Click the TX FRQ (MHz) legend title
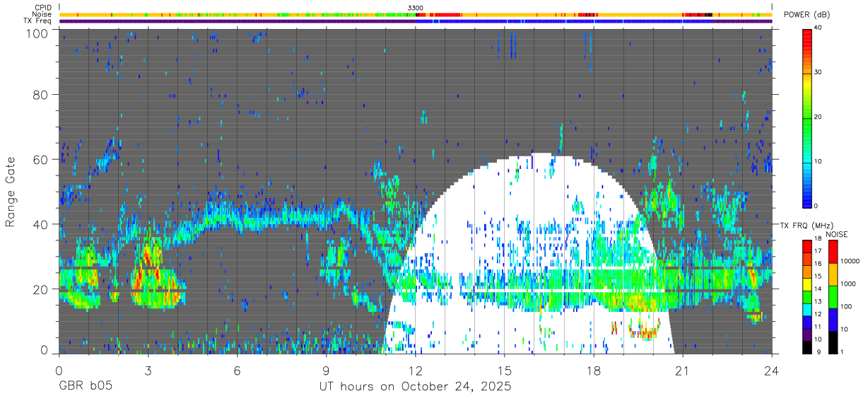The width and height of the screenshot is (868, 401). 805,226
